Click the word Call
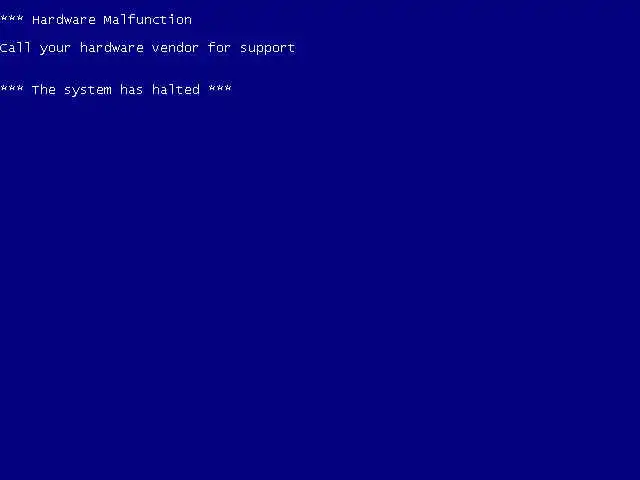 coord(16,47)
